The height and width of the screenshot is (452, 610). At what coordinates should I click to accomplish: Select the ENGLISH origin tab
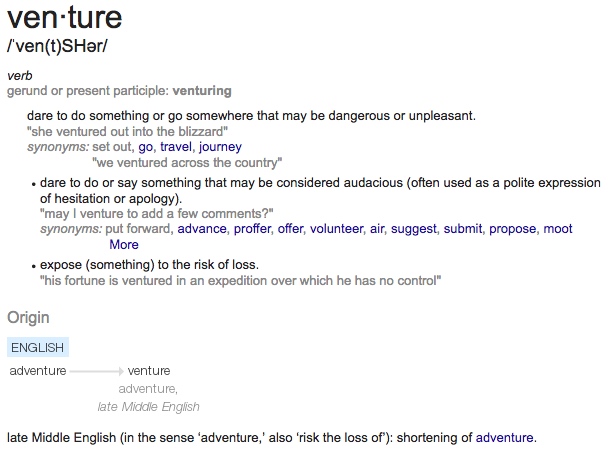click(x=38, y=347)
